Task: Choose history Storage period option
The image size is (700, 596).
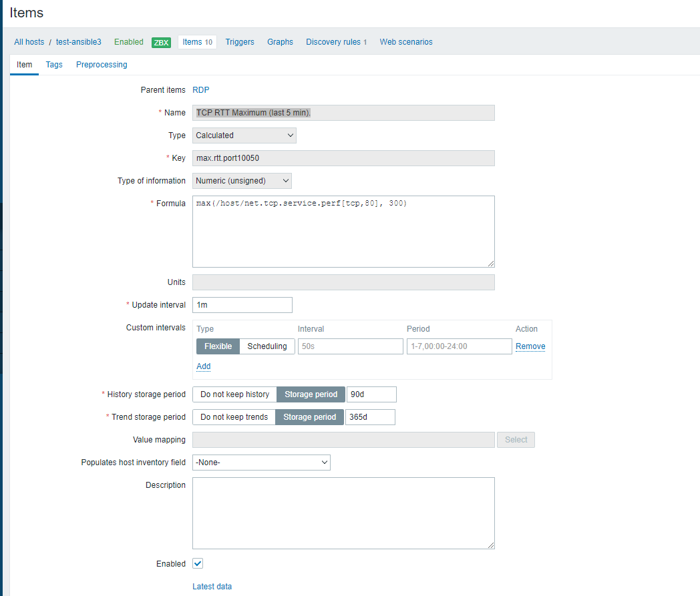Action: (x=311, y=394)
